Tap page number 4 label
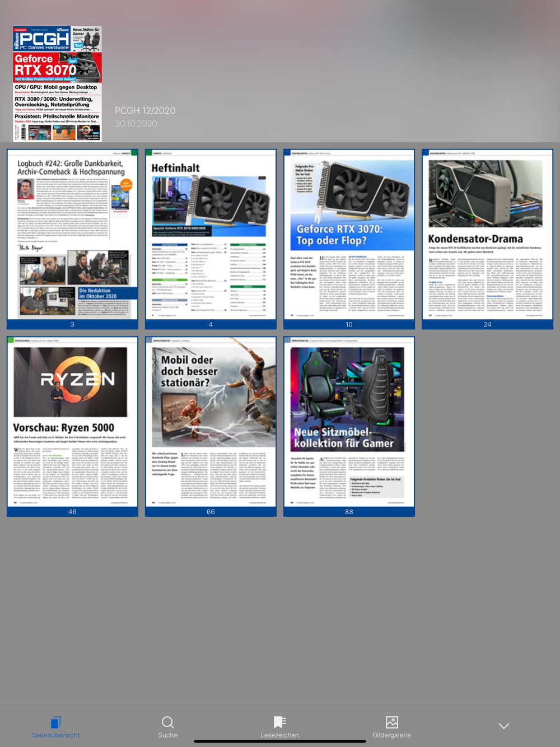 (x=211, y=324)
